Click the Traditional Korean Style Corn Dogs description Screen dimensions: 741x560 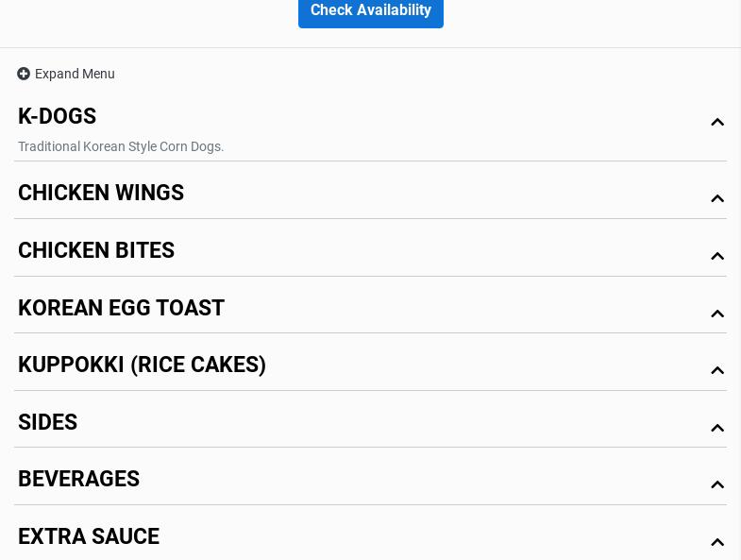tap(121, 146)
